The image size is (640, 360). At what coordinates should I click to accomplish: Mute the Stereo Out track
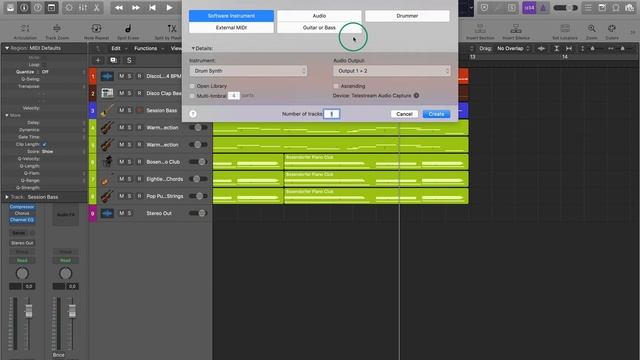point(121,213)
